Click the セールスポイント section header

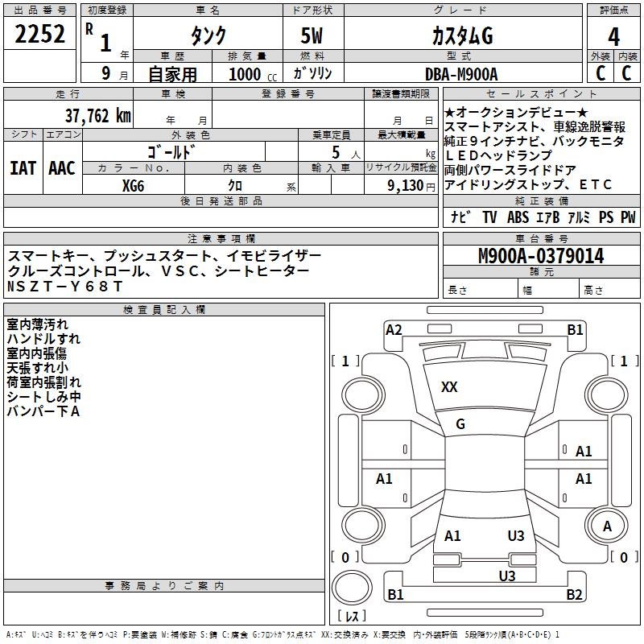[x=541, y=94]
